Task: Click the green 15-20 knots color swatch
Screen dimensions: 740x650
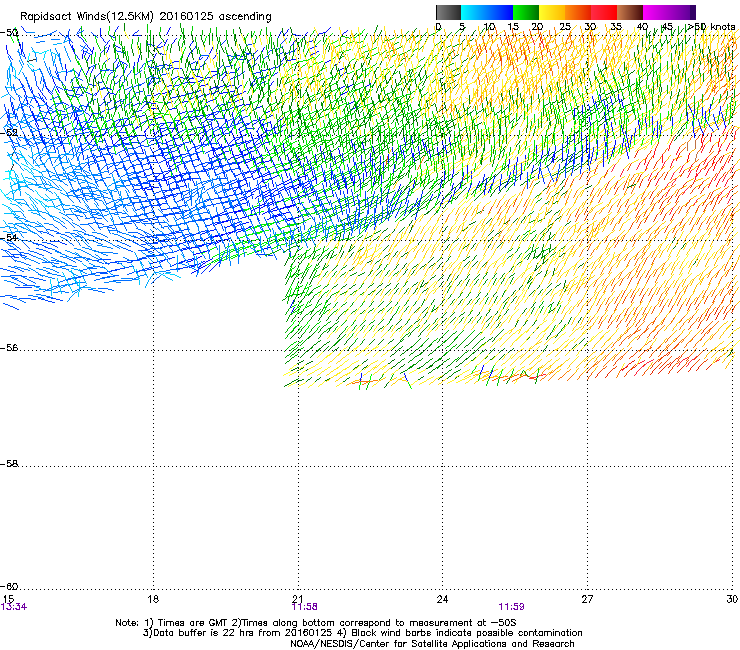Action: pos(526,12)
